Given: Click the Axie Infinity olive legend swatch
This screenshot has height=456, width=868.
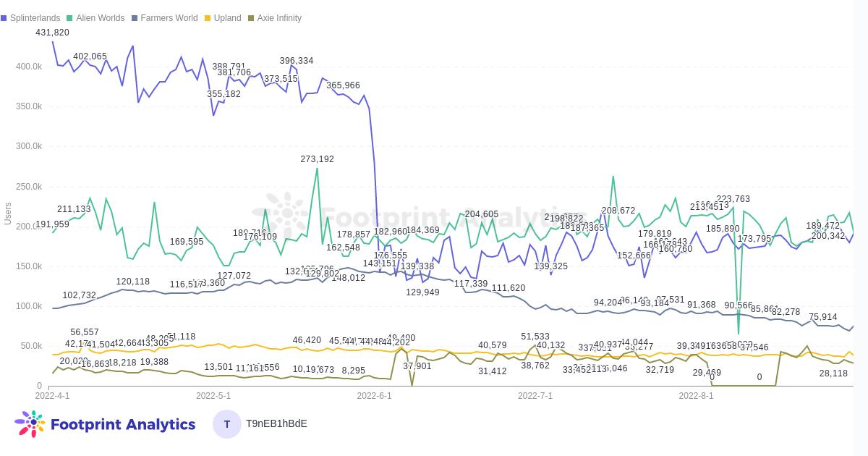Looking at the screenshot, I should coord(251,18).
